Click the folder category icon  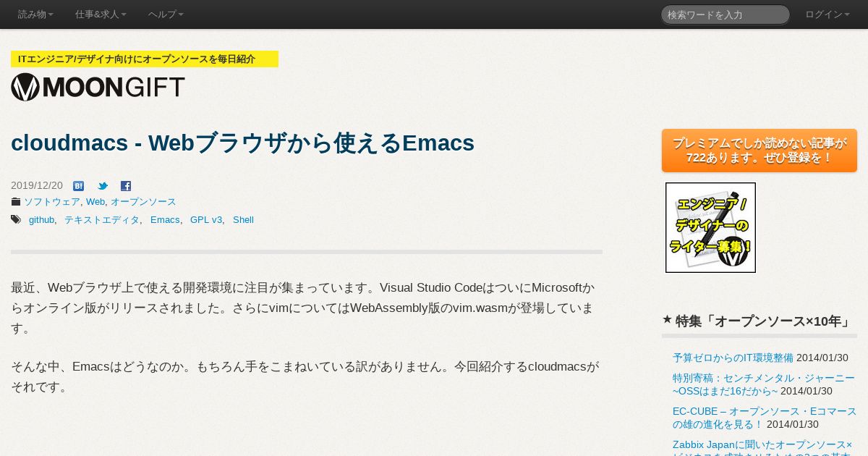click(16, 202)
